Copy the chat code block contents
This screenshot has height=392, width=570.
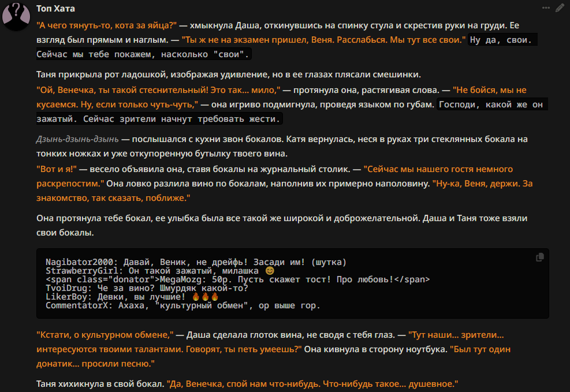point(540,257)
